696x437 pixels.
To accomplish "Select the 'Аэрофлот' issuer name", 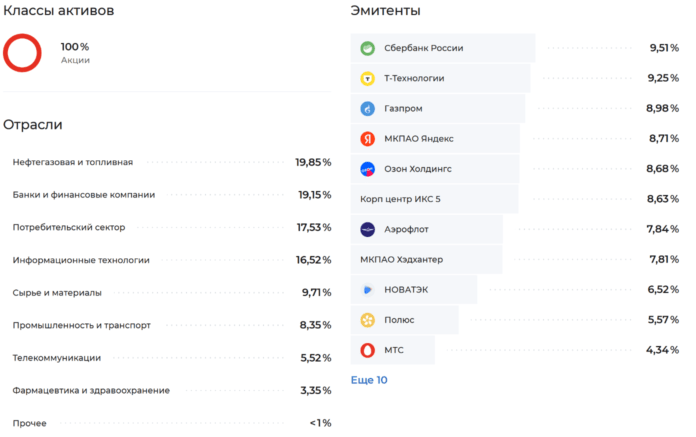I will tap(406, 229).
